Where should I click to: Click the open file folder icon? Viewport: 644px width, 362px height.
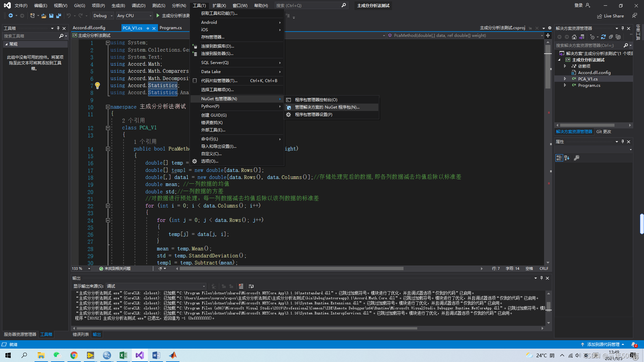click(44, 15)
